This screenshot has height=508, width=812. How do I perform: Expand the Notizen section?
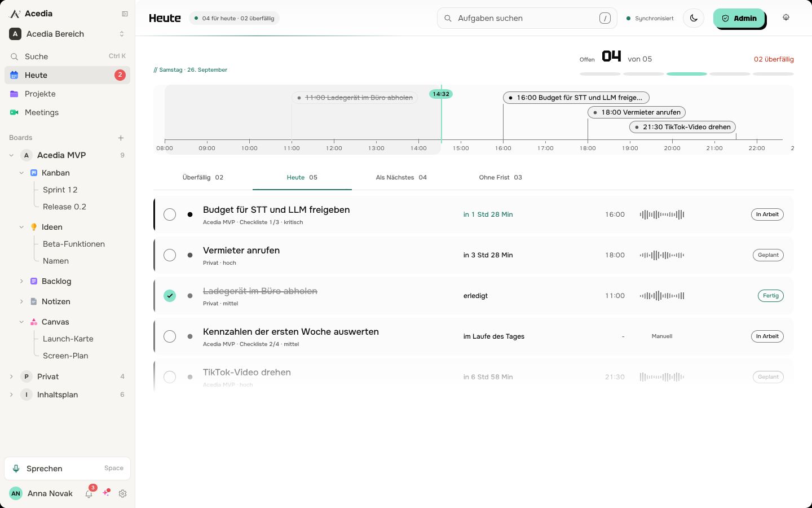21,301
